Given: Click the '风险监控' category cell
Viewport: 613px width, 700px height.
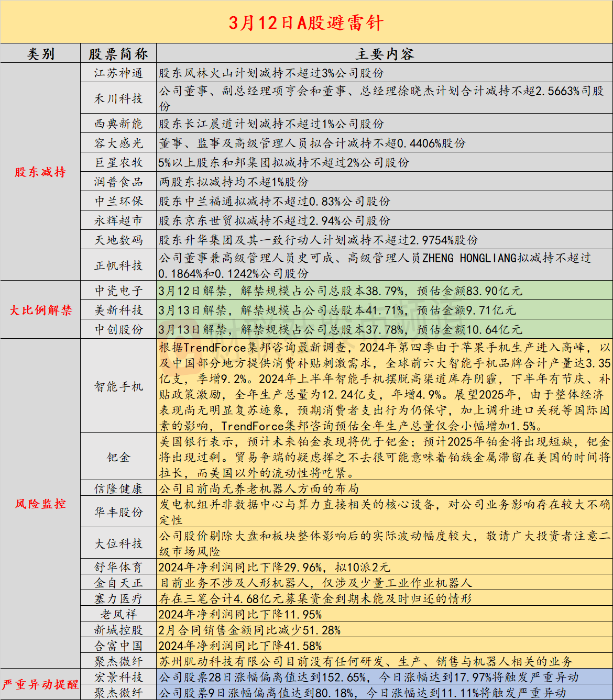Looking at the screenshot, I should [40, 504].
